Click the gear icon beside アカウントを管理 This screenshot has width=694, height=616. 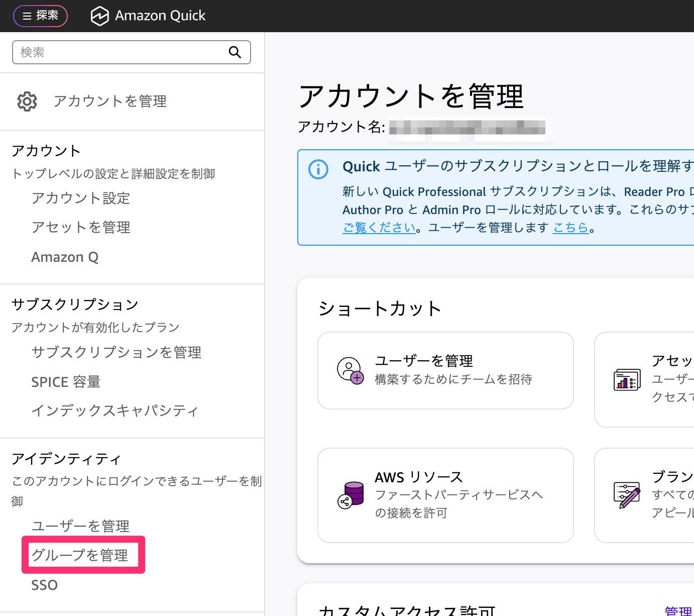pos(27,101)
